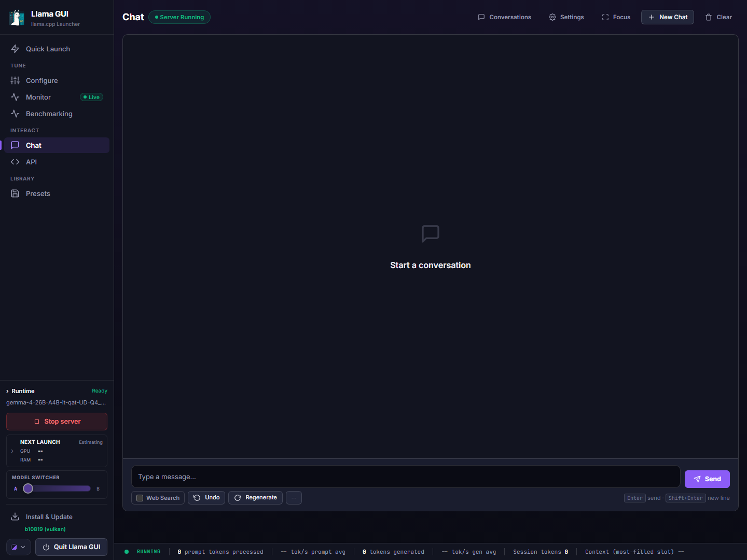Viewport: 747px width, 560px height.
Task: Select model A label in Model Switcher
Action: click(x=16, y=488)
